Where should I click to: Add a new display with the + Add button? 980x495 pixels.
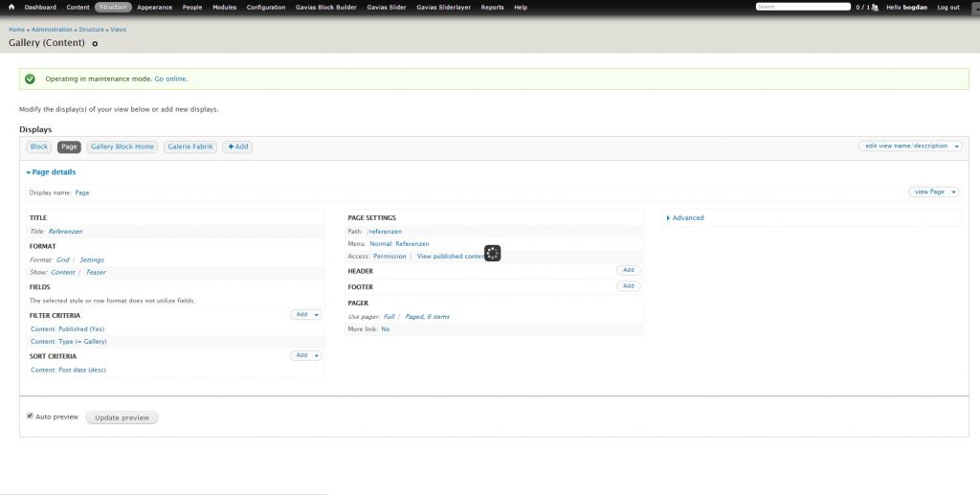(x=237, y=146)
